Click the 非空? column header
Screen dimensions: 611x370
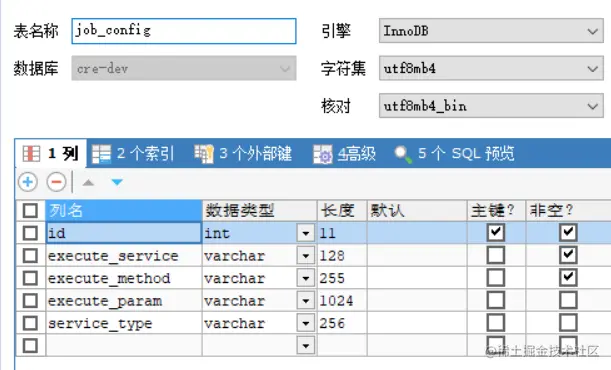pyautogui.click(x=568, y=211)
